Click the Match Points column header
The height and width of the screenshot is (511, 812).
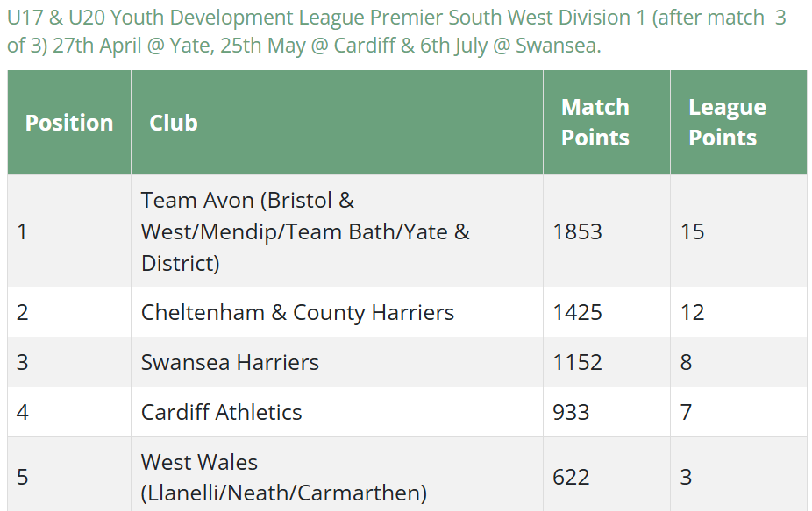point(607,123)
